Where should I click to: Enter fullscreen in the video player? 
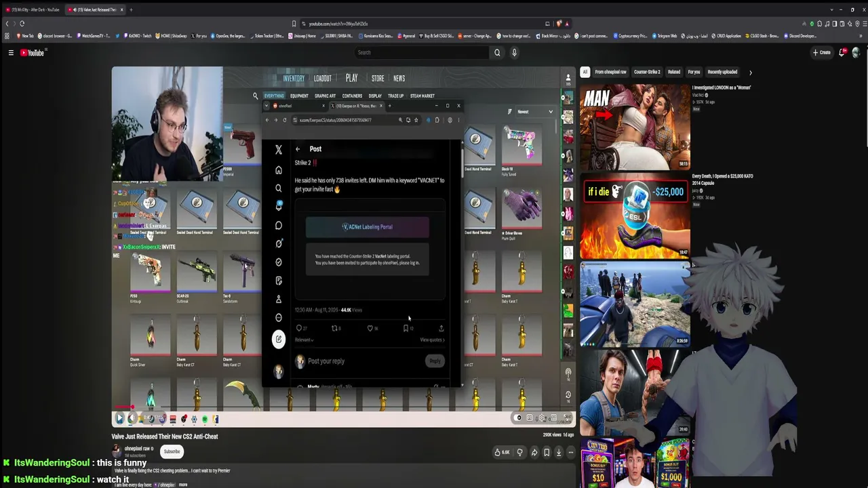pyautogui.click(x=567, y=418)
